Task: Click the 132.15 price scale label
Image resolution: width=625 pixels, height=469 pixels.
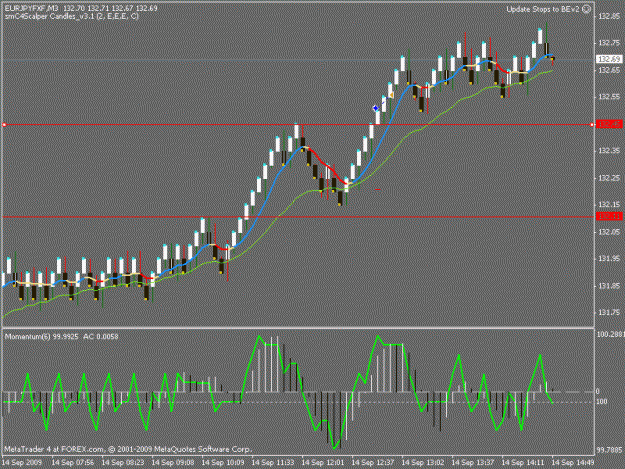Action: pos(609,204)
